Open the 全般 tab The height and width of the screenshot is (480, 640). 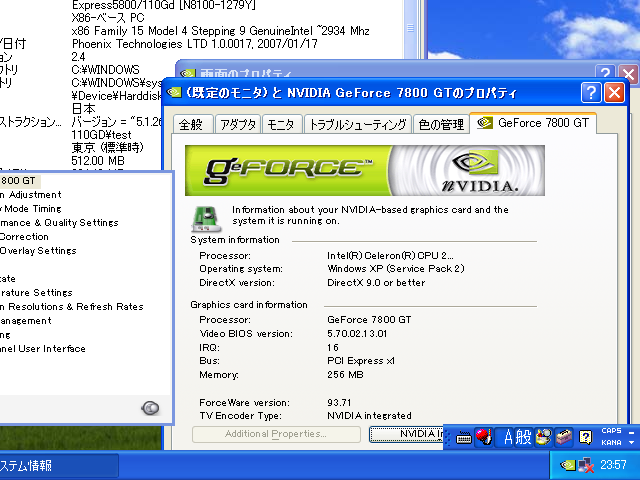click(193, 124)
